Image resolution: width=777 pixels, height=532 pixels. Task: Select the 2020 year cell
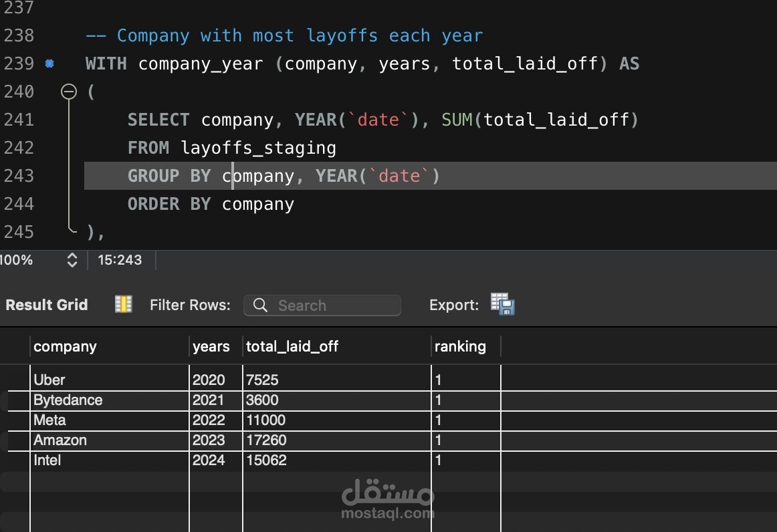click(x=215, y=380)
